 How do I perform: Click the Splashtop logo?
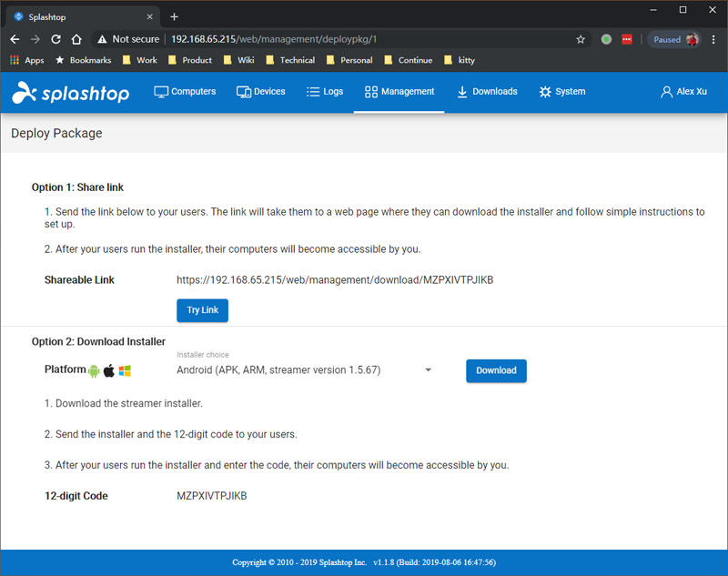click(x=71, y=93)
